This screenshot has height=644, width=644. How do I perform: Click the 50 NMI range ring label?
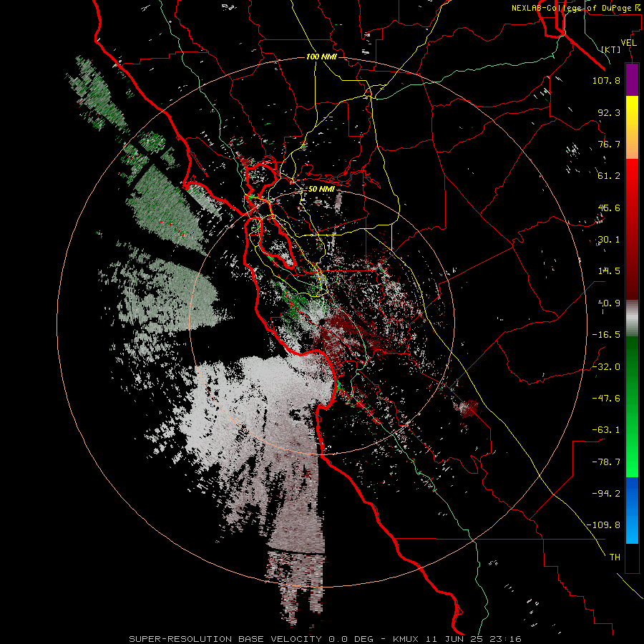coord(321,190)
